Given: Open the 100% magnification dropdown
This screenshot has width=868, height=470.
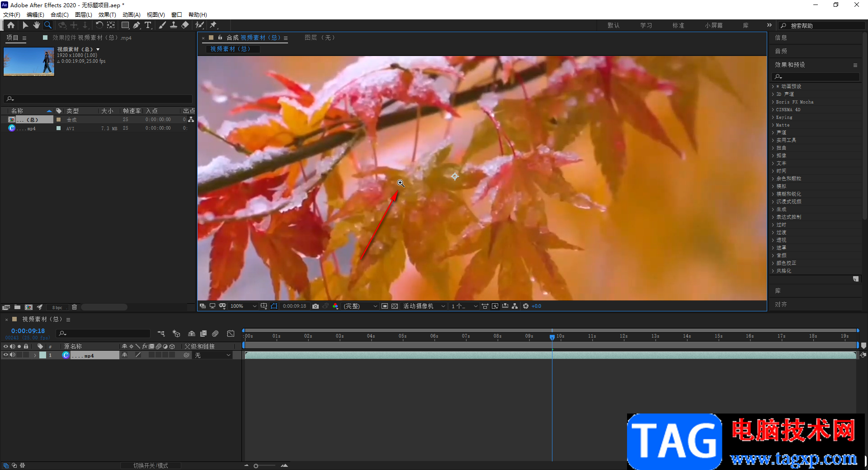Looking at the screenshot, I should pos(243,306).
